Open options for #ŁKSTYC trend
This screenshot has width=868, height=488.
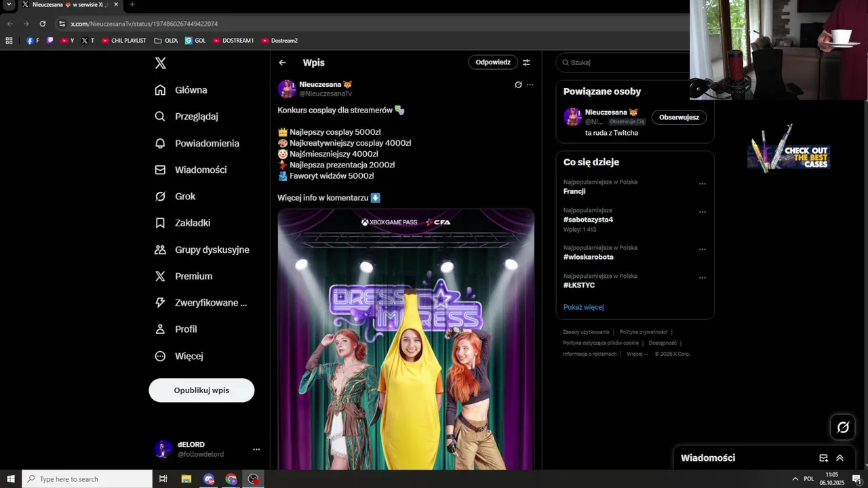click(x=703, y=277)
